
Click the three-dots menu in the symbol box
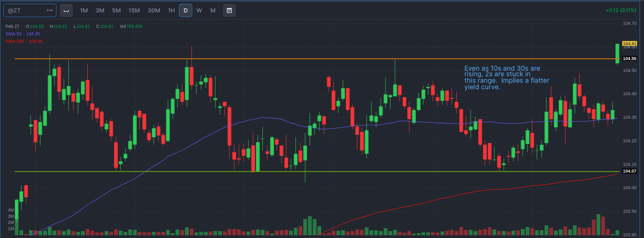point(50,10)
